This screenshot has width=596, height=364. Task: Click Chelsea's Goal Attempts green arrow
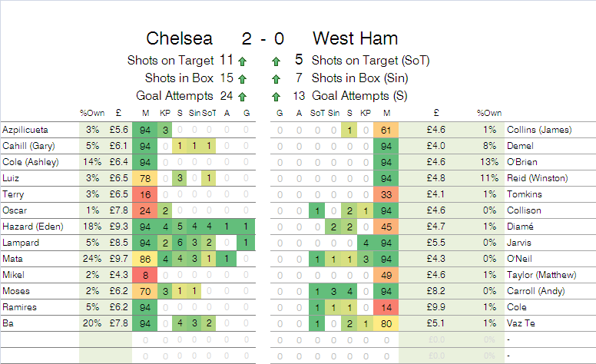tap(242, 96)
